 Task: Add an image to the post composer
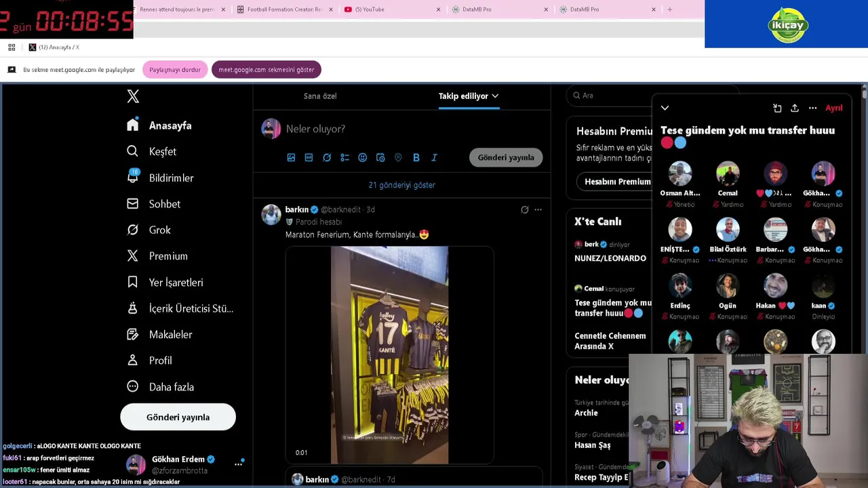(291, 157)
